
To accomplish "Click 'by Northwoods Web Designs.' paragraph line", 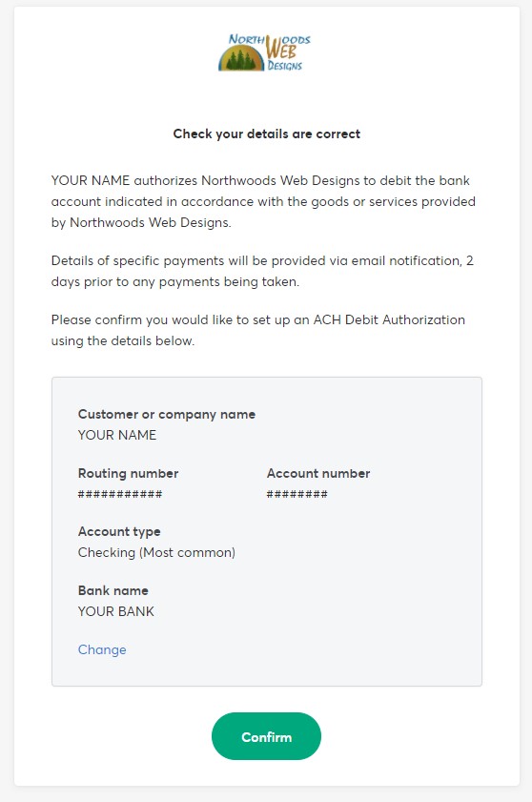I will coord(141,222).
